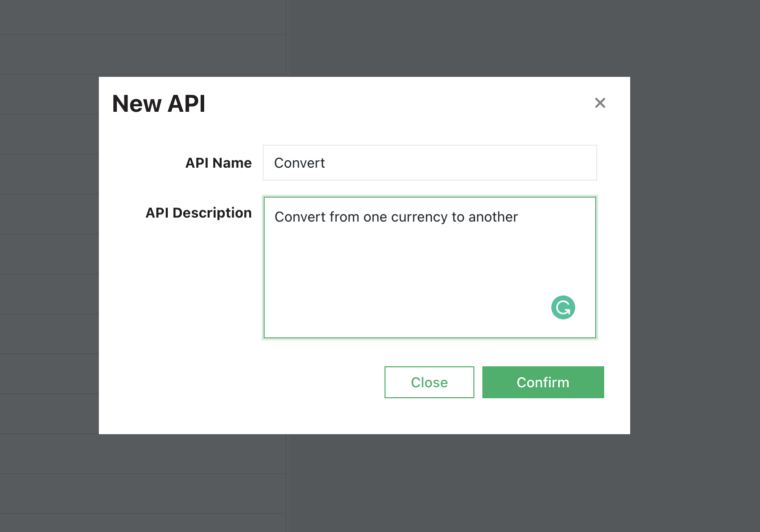Viewport: 760px width, 532px height.
Task: Select the text Convert in API Name
Action: (x=299, y=163)
